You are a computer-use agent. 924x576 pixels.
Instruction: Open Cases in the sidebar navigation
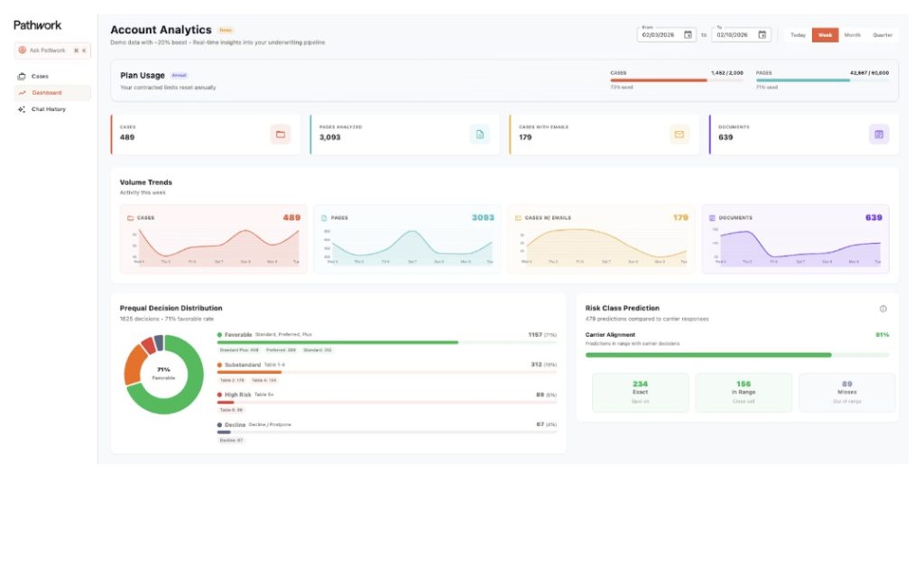(x=40, y=77)
